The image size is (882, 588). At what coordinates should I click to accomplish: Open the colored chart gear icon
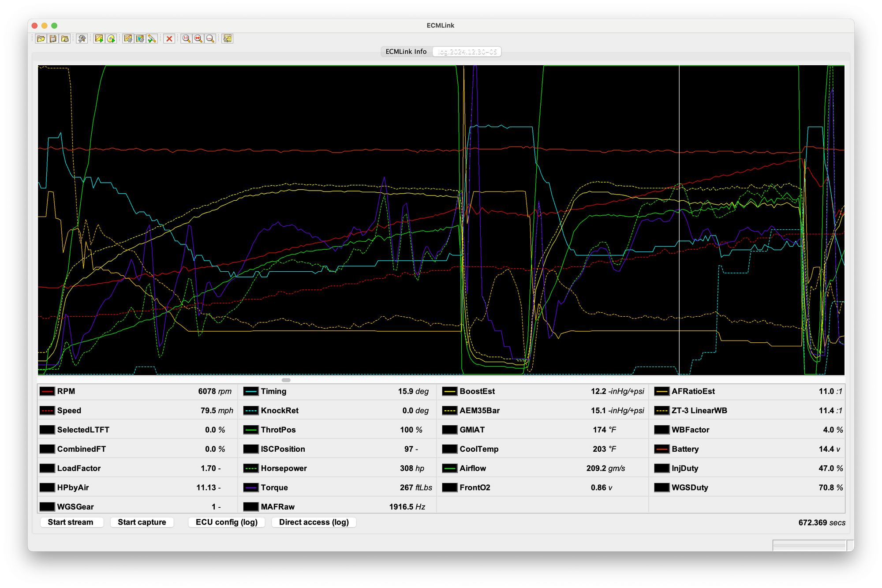pos(140,39)
